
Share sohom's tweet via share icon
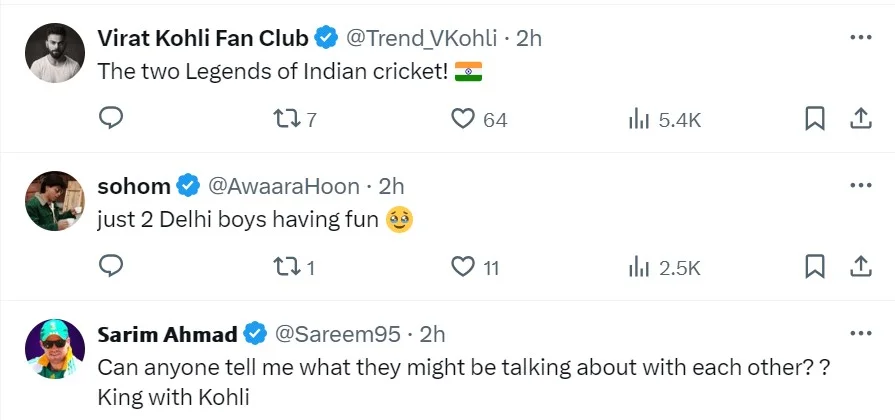[859, 267]
